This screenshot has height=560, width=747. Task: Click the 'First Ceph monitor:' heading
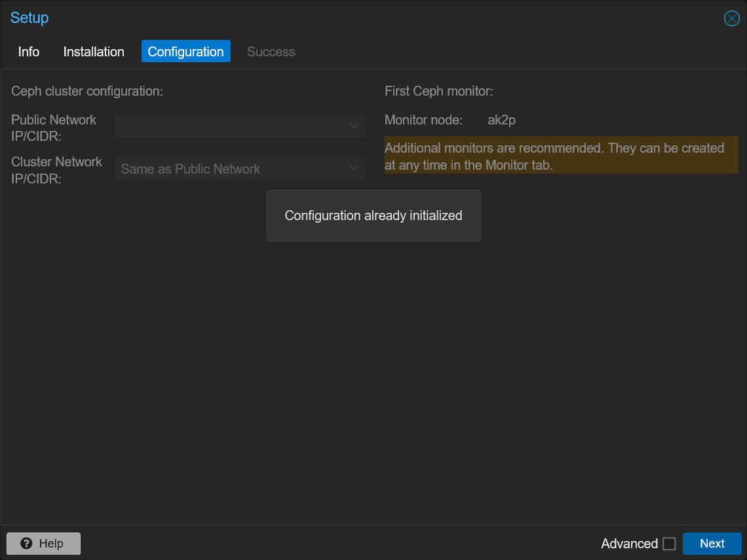(x=439, y=91)
